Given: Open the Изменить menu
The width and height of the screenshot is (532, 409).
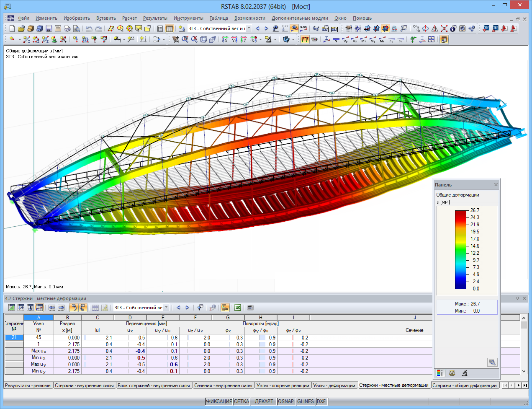Looking at the screenshot, I should pyautogui.click(x=46, y=18).
